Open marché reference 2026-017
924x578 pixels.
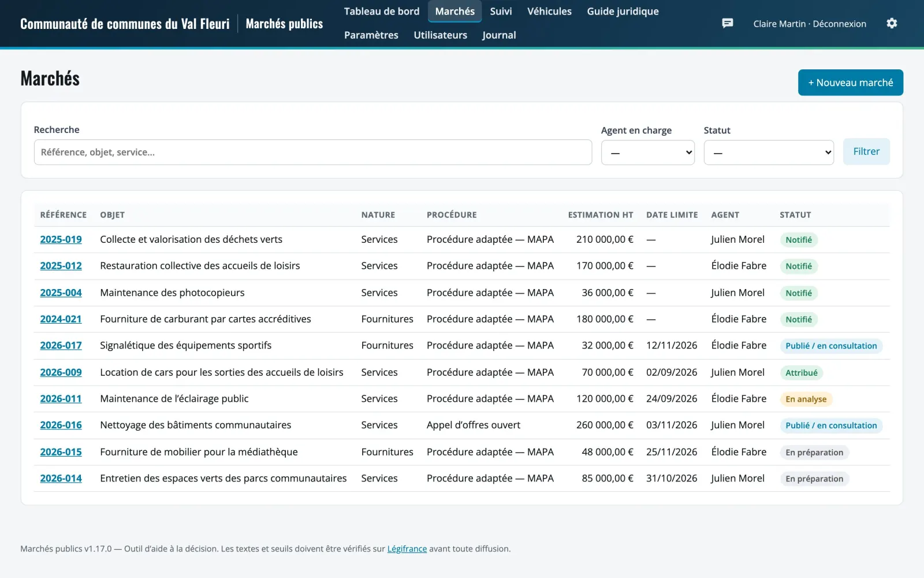[61, 346]
